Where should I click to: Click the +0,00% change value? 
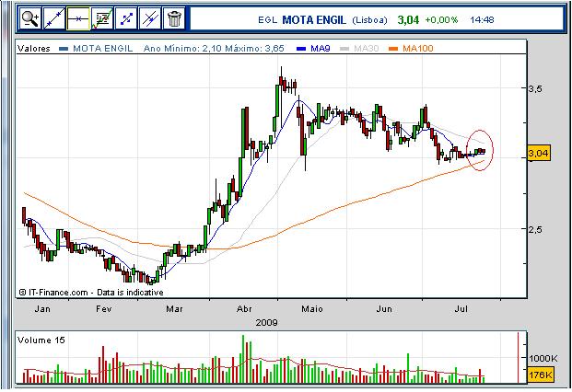pos(441,19)
